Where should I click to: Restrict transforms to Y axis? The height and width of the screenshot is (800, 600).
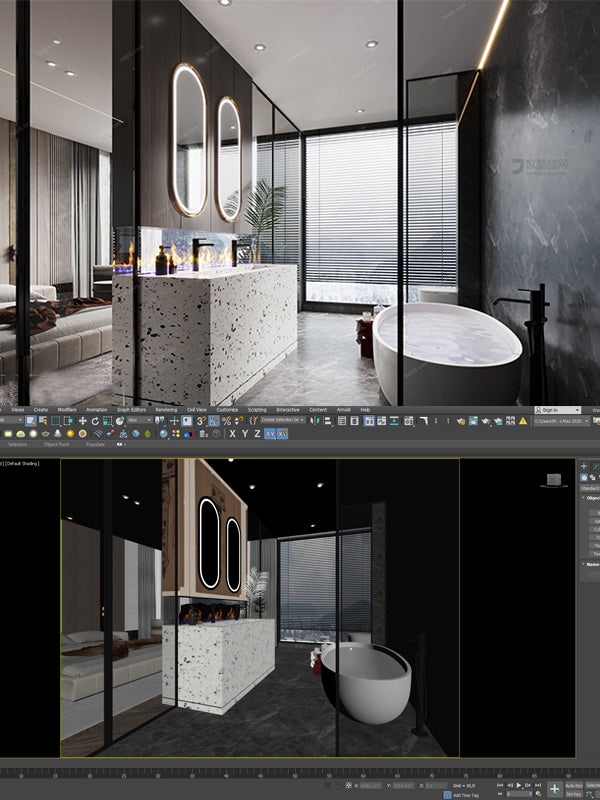[245, 434]
